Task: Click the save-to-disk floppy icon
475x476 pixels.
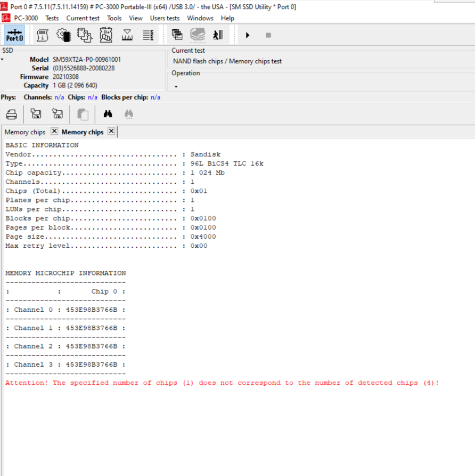Action: click(x=57, y=114)
